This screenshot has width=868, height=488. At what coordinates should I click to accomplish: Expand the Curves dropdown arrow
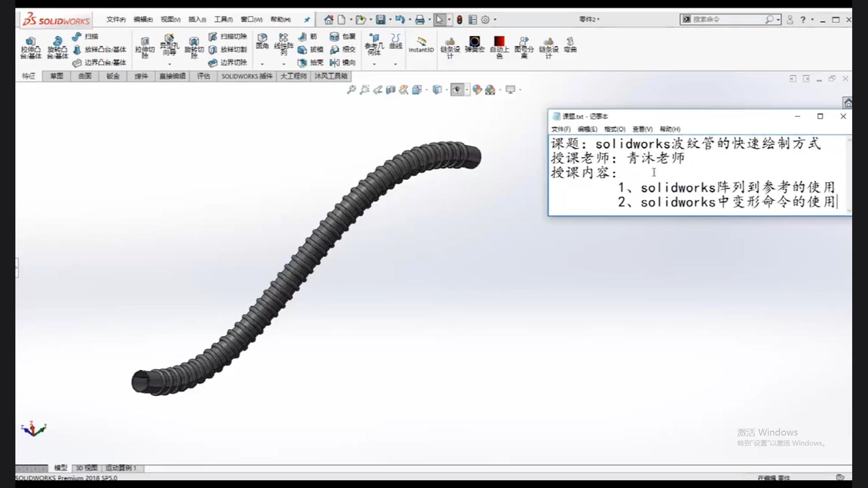(396, 64)
